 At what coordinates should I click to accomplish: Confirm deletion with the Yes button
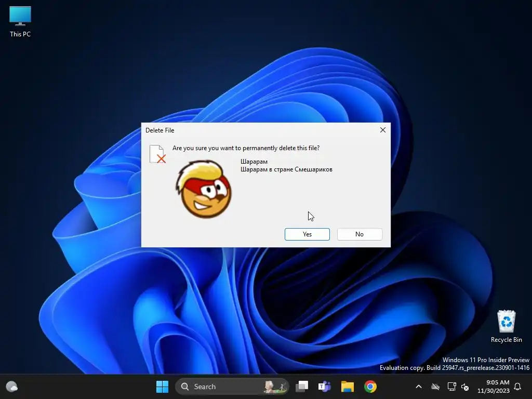(307, 234)
